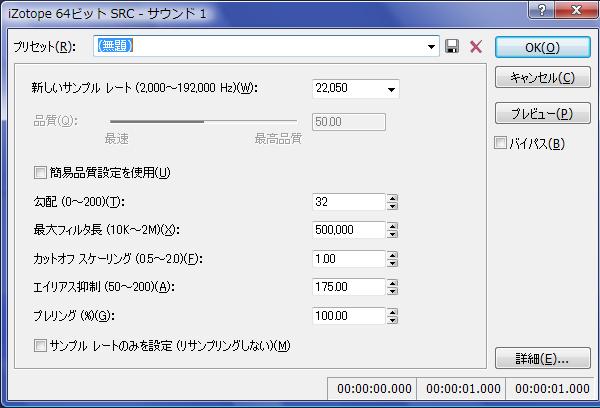The width and height of the screenshot is (600, 408).
Task: Click the 最高品質 slider label
Action: pos(278,139)
